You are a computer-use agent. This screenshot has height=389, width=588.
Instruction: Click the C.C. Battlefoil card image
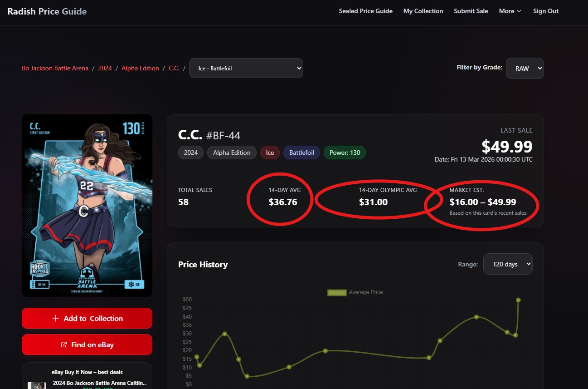tap(87, 206)
